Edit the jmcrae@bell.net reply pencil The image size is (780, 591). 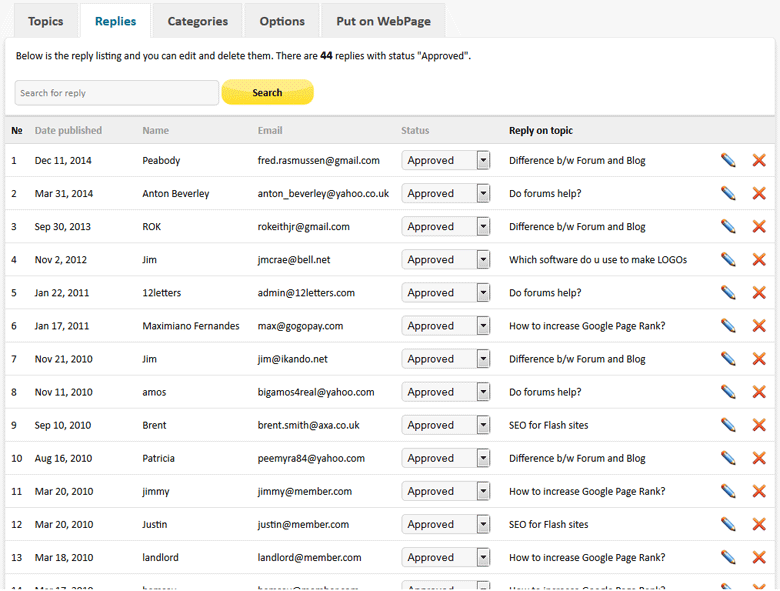(x=728, y=259)
